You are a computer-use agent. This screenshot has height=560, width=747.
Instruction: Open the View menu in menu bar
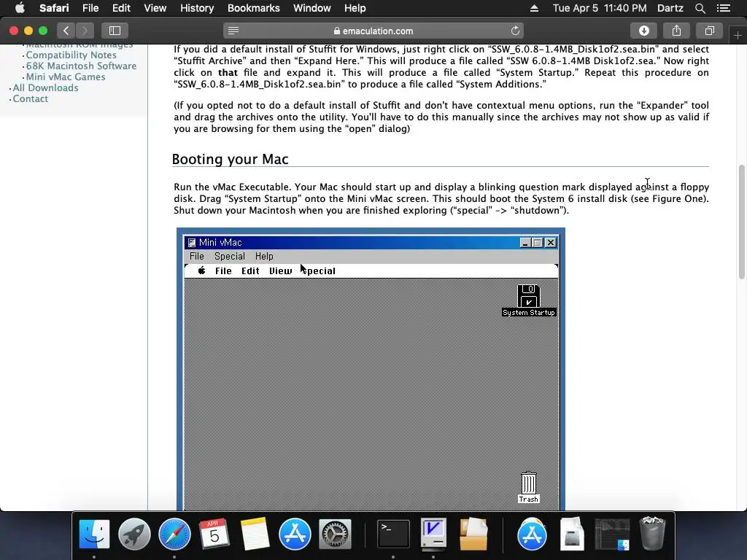155,8
